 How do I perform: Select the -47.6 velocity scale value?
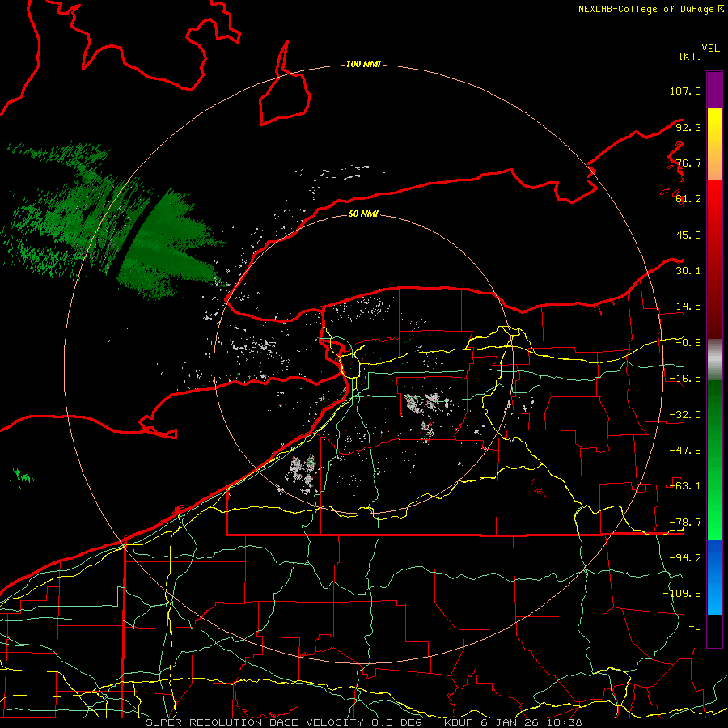point(685,451)
